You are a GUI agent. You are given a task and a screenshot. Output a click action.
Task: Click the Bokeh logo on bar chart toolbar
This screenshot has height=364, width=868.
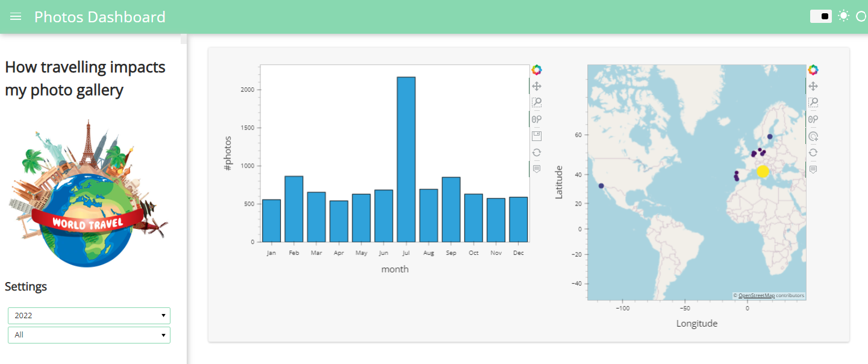(x=537, y=70)
